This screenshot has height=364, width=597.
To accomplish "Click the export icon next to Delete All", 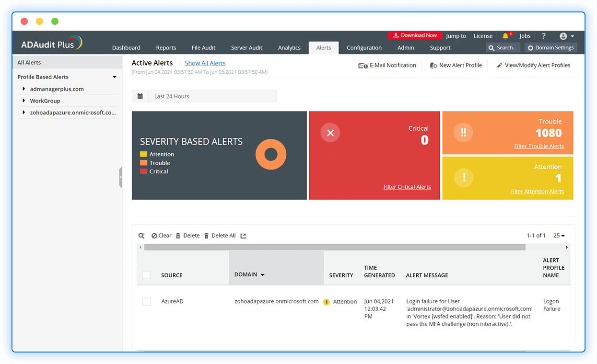I will (243, 236).
